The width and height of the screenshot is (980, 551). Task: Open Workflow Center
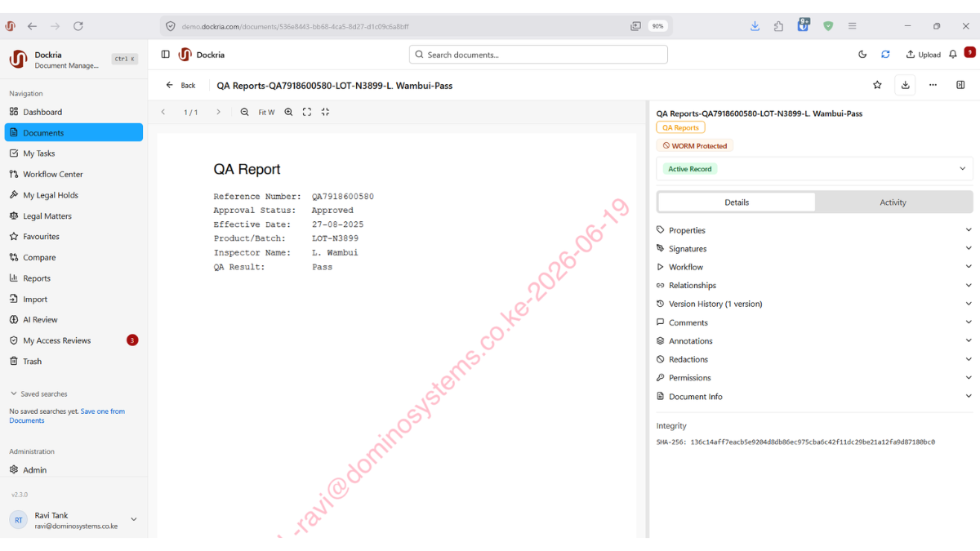pos(73,174)
